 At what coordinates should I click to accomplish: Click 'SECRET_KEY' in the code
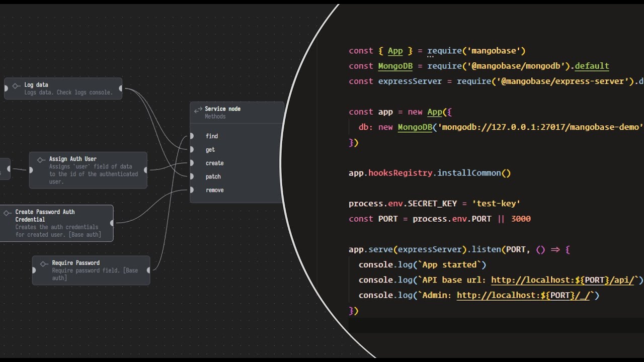click(x=432, y=204)
